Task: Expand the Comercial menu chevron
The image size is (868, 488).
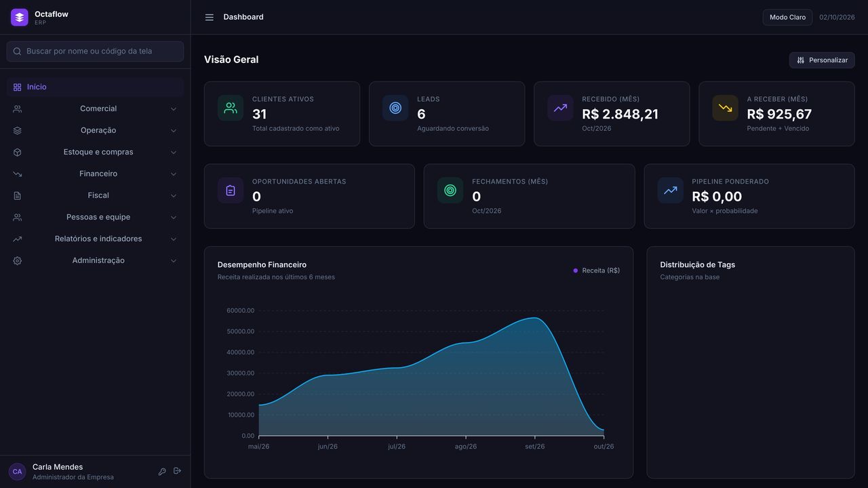Action: tap(174, 109)
